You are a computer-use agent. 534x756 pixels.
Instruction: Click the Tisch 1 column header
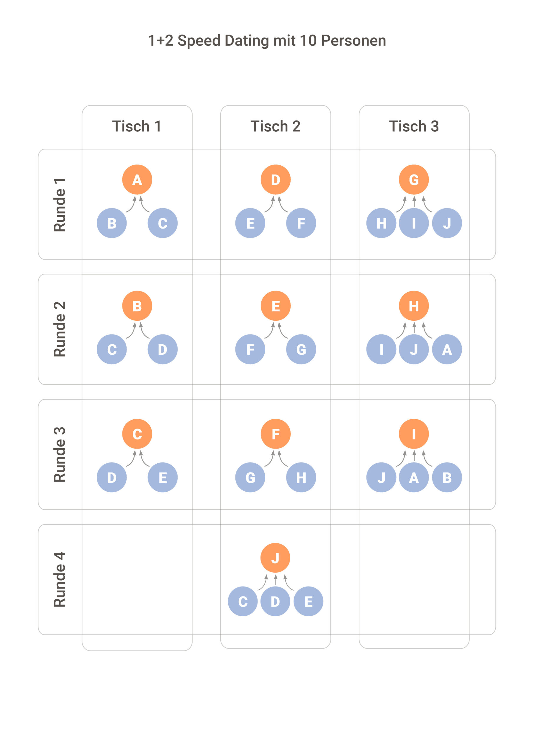pyautogui.click(x=137, y=126)
